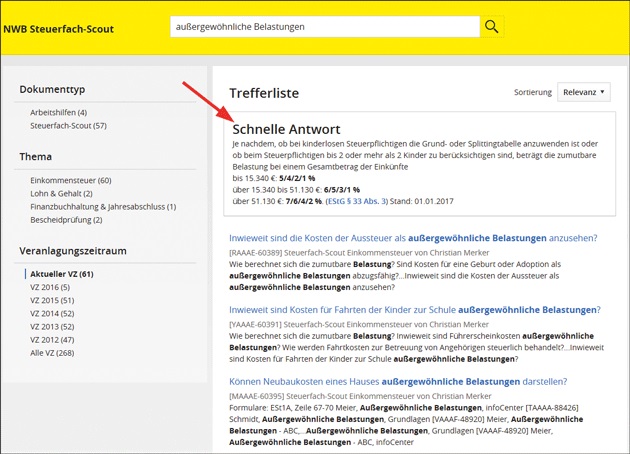Select the Einkommensteuer (60) topic filter
630x454 pixels.
click(x=71, y=180)
